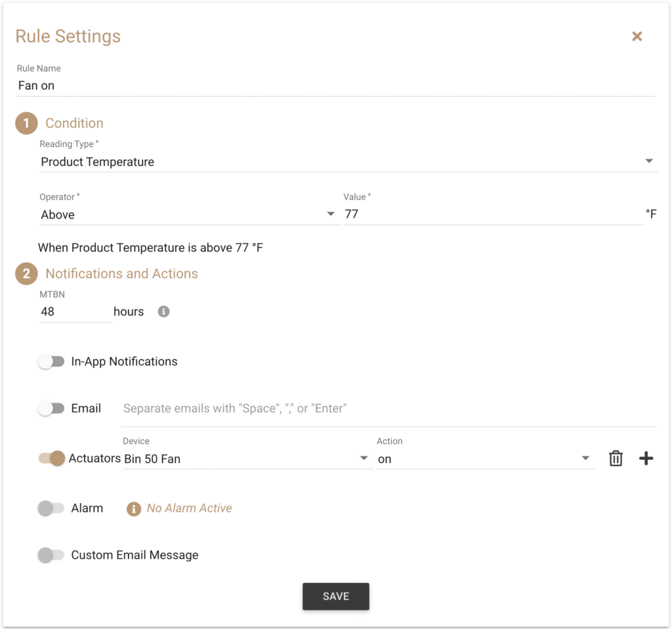The width and height of the screenshot is (672, 629).
Task: Enable Custom Email Message toggle
Action: coord(51,555)
